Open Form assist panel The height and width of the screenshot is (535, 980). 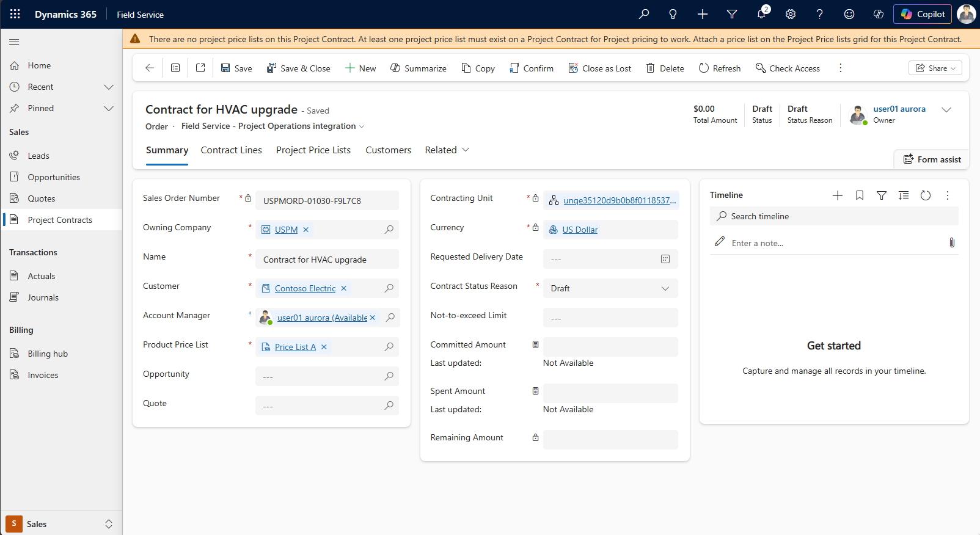tap(932, 159)
